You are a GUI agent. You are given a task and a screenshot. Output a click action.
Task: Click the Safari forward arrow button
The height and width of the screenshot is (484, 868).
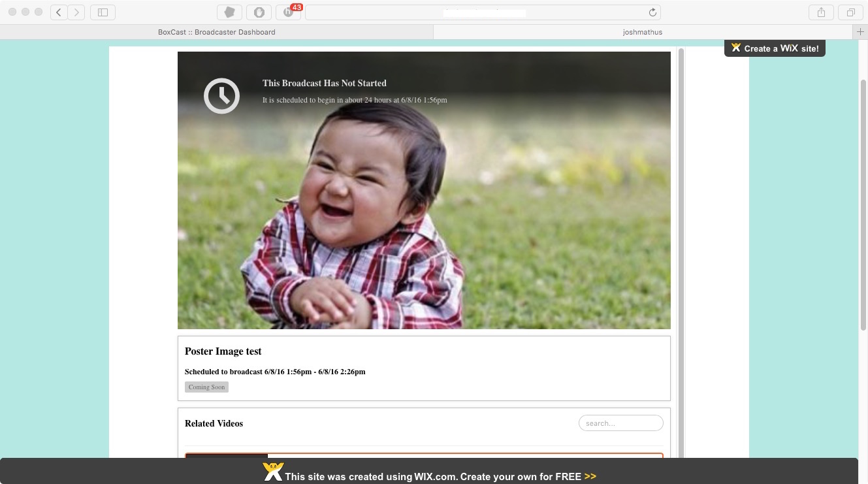coord(76,12)
